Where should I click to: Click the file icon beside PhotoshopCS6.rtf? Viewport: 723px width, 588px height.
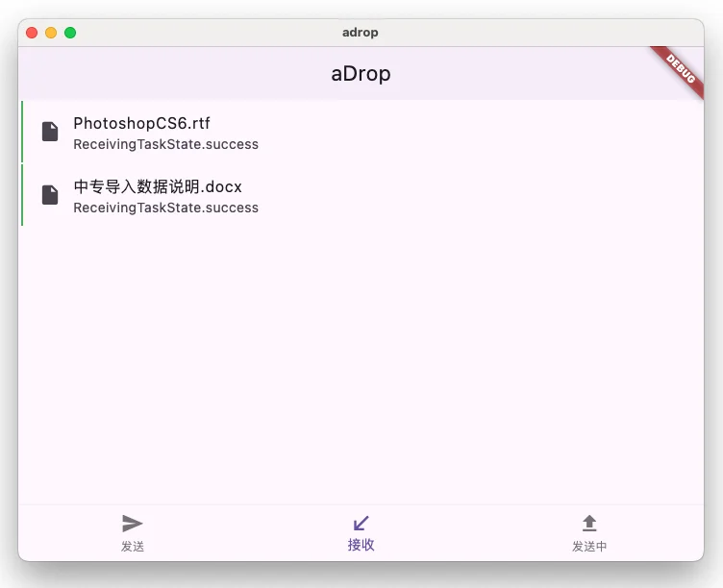tap(50, 132)
